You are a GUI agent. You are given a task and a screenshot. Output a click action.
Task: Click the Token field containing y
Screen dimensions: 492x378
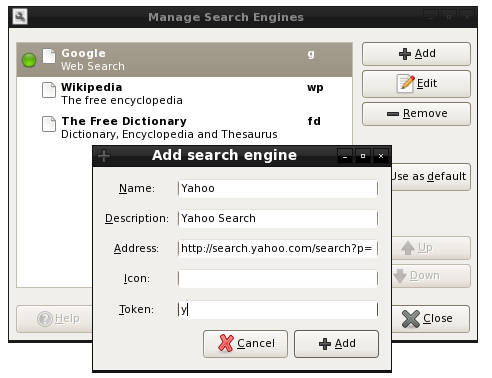278,310
